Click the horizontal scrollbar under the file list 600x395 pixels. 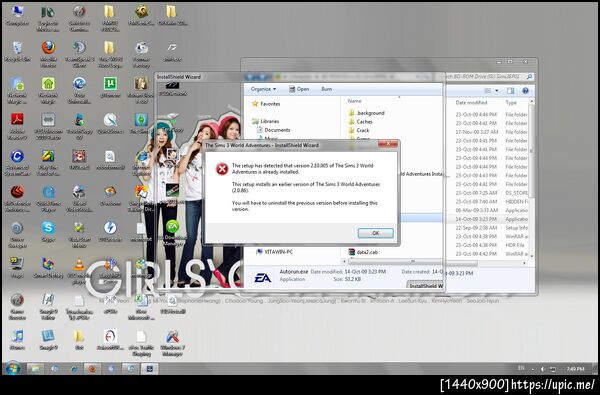point(412,262)
